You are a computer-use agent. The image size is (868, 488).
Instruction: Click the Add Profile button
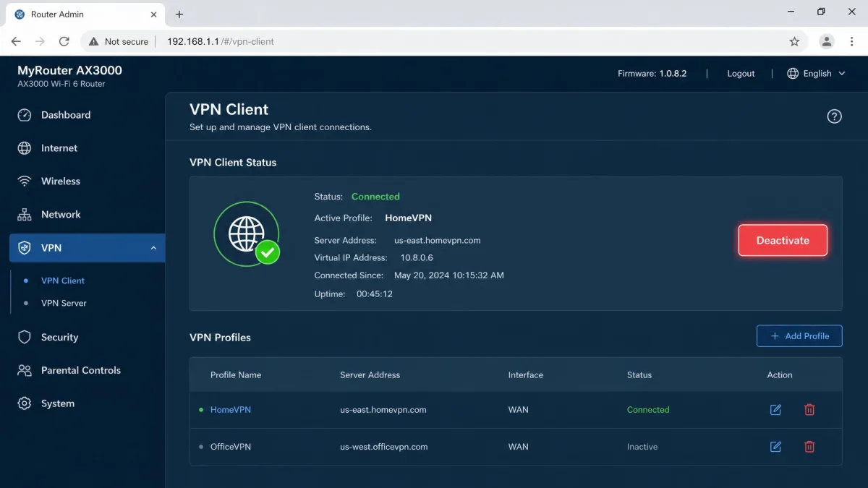tap(799, 336)
